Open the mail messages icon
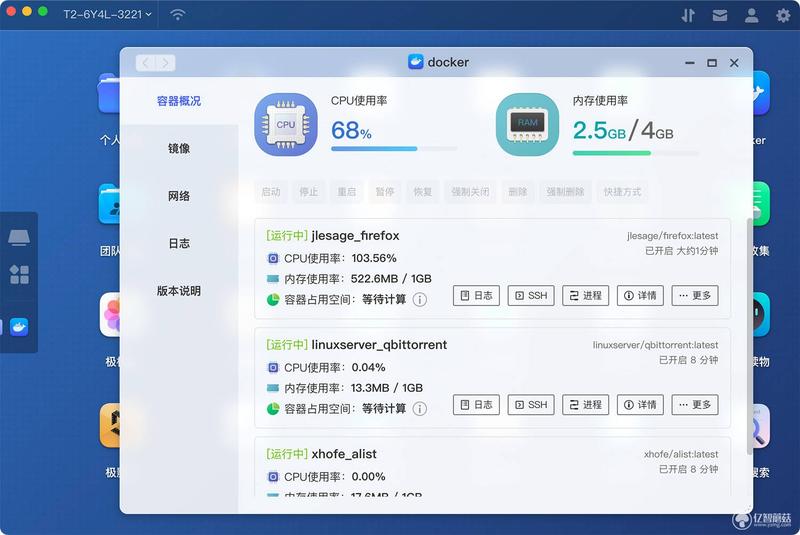Image resolution: width=800 pixels, height=535 pixels. (x=719, y=15)
